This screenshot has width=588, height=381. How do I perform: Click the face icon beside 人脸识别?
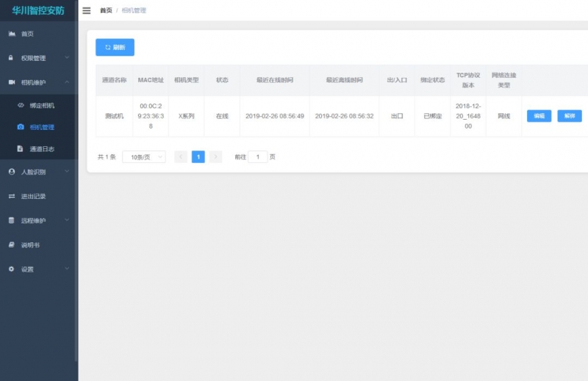click(12, 172)
